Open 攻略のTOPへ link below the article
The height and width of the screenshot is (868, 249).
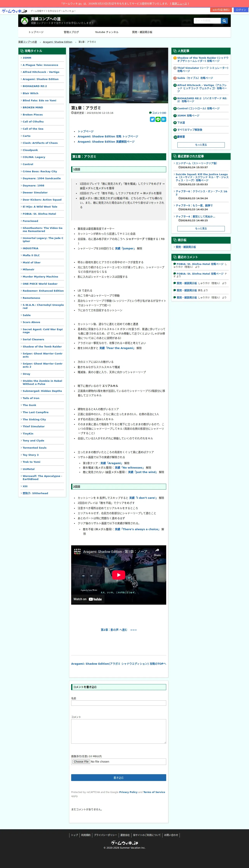pyautogui.click(x=118, y=664)
